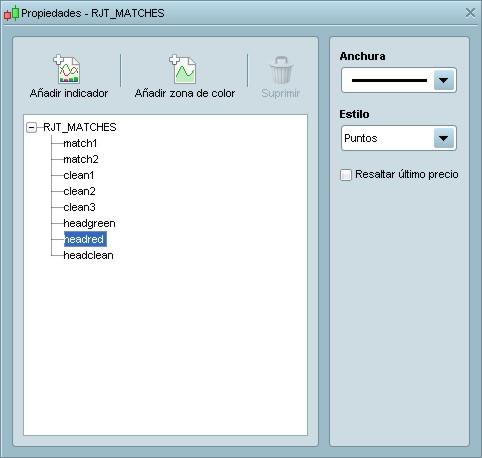This screenshot has width=482, height=458.
Task: Click the line preview in Anchura box
Action: coord(389,80)
